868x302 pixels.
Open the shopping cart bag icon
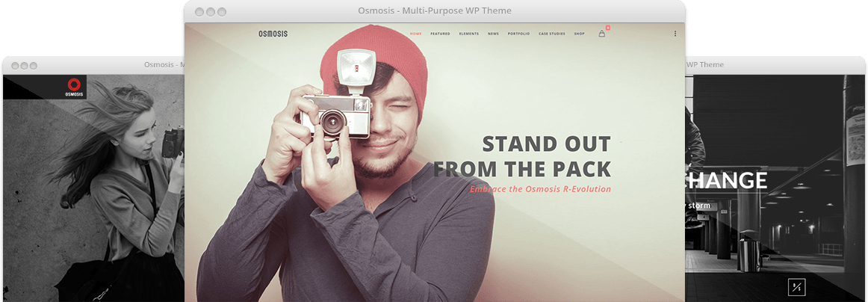pyautogui.click(x=602, y=34)
